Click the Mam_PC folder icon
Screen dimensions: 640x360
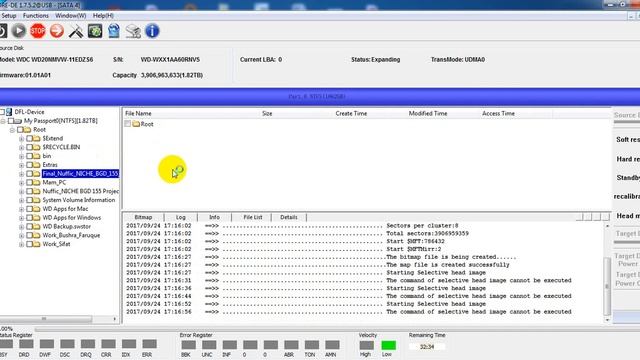[37, 182]
